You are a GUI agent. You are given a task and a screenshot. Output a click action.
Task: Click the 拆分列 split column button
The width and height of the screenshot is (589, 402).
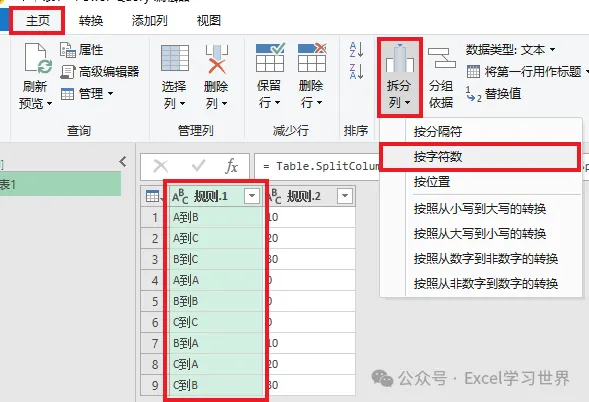tap(400, 77)
